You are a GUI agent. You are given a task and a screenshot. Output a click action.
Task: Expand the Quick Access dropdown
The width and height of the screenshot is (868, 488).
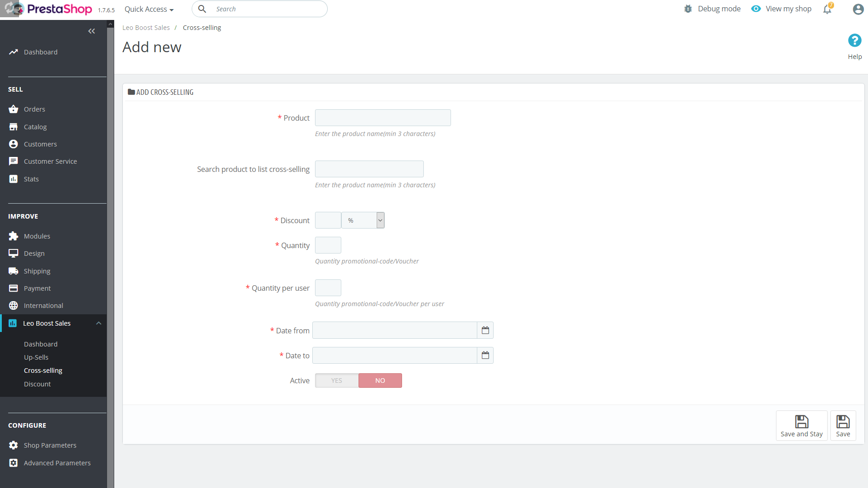pyautogui.click(x=149, y=9)
